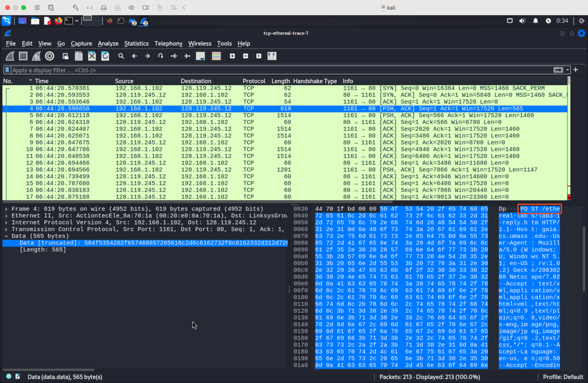Click the find packet magnifier icon
Screen dimensions: 588x383
pos(121,56)
